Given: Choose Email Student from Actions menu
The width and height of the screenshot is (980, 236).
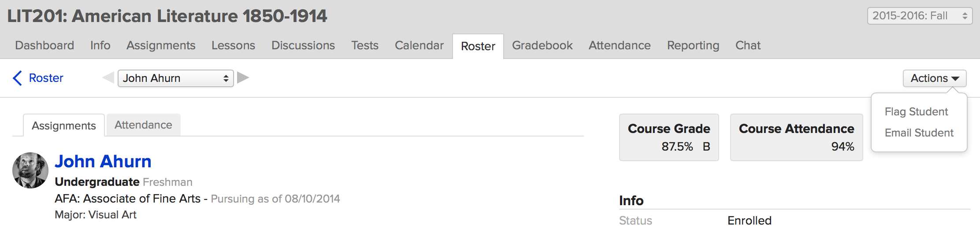Looking at the screenshot, I should (919, 133).
